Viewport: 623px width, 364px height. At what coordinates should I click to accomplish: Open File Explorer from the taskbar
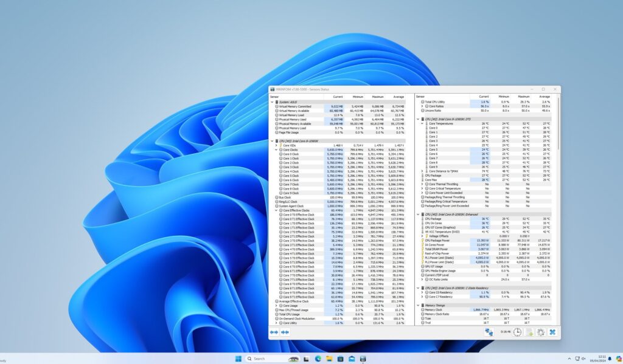click(x=329, y=359)
